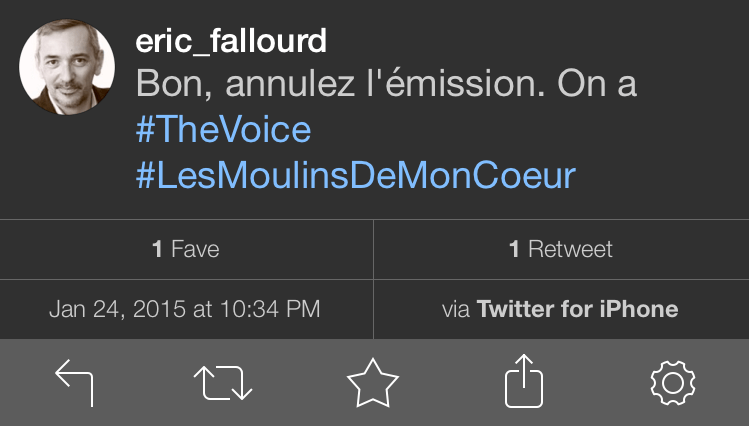Open the gear actions icon

(x=673, y=383)
